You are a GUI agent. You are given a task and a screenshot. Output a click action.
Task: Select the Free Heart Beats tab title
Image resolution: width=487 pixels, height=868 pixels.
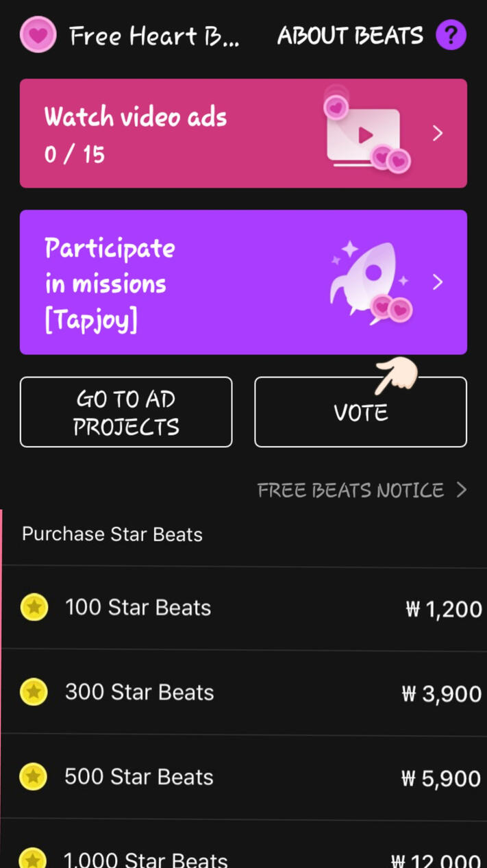(154, 36)
